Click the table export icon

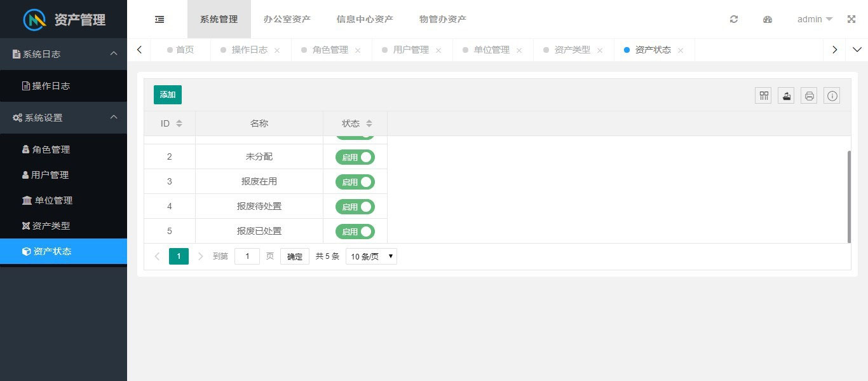(787, 96)
